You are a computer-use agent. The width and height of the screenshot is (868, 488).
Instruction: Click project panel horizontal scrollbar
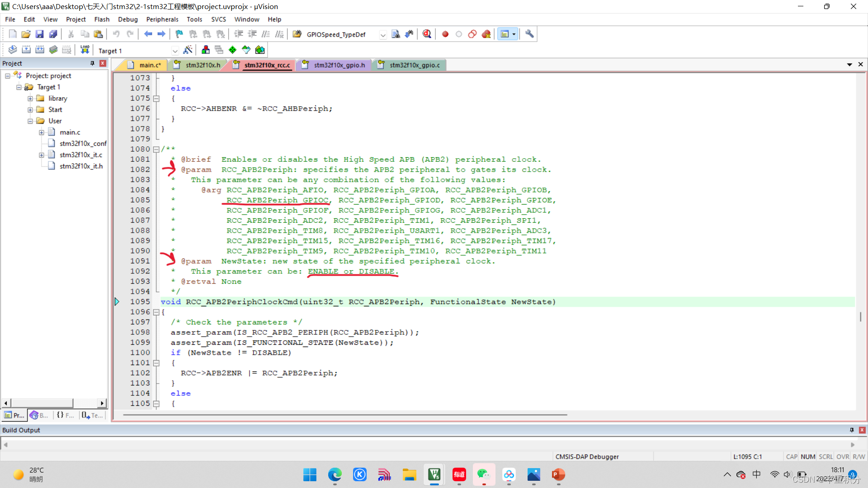coord(42,403)
